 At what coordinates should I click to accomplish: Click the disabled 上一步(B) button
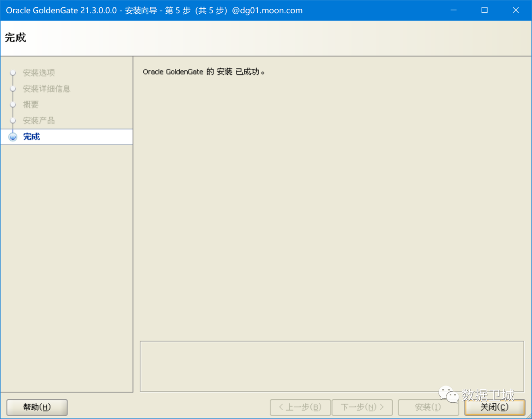300,407
